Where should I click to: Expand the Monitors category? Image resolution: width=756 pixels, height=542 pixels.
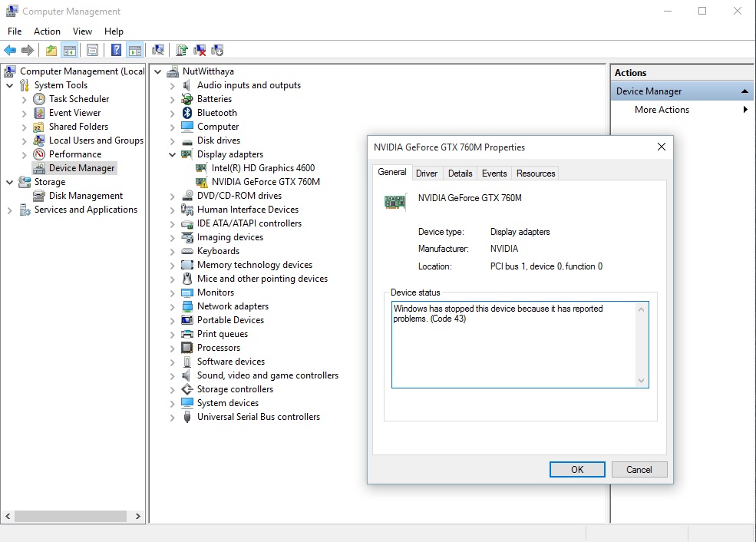pos(172,293)
